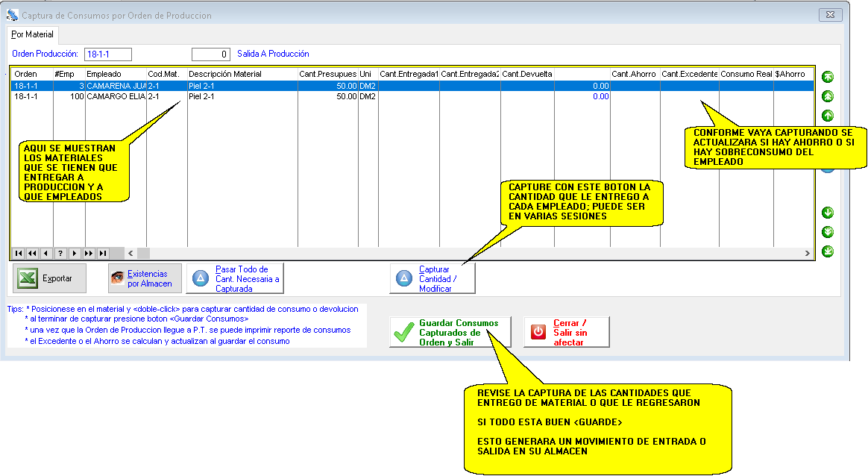The width and height of the screenshot is (868, 476).
Task: Click the question mark navigator button
Action: tap(60, 253)
